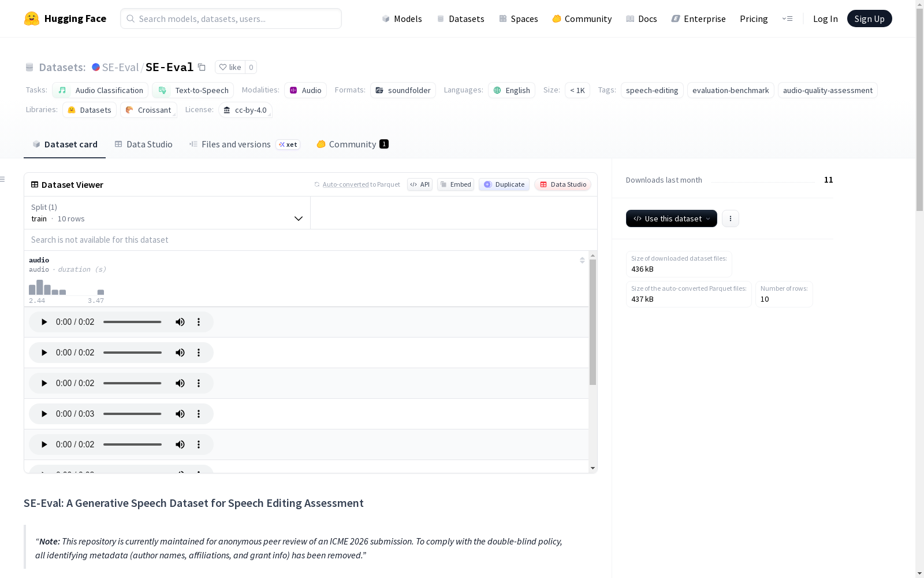Screen dimensions: 924x578
Task: Click the Hugging Face logo
Action: (x=65, y=18)
